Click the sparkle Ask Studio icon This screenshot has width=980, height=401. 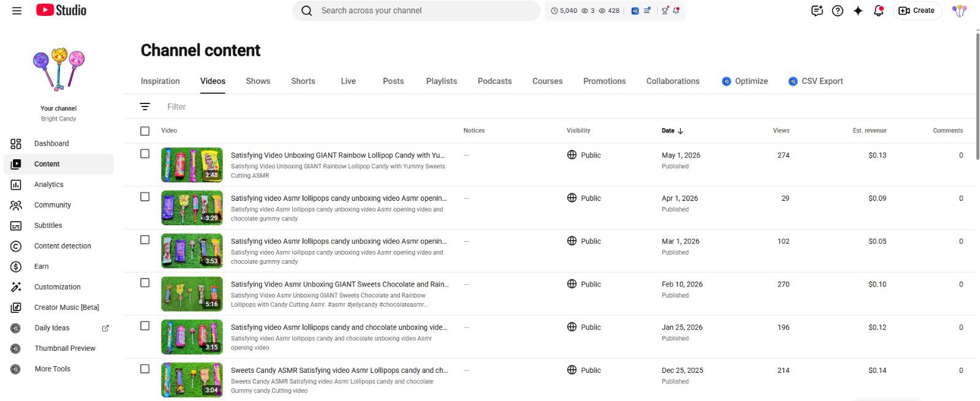click(x=858, y=10)
